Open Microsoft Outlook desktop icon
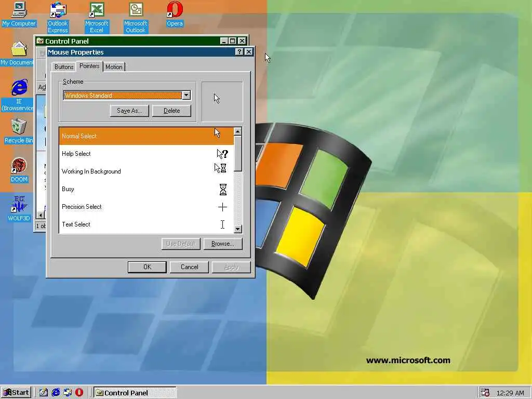 136,17
